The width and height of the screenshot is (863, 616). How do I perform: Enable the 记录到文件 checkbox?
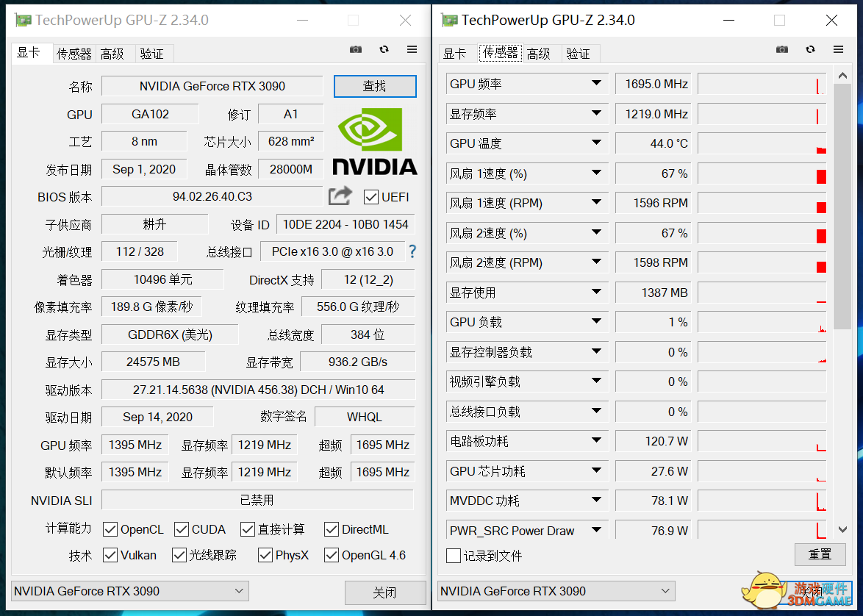pos(454,556)
